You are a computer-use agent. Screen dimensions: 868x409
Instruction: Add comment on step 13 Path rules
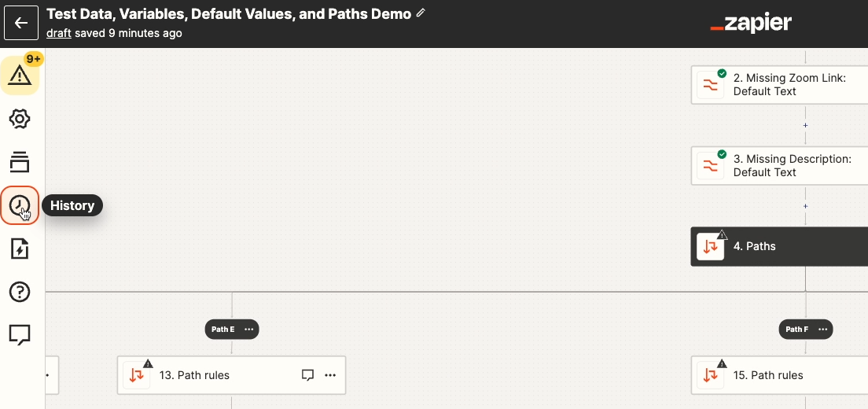308,375
